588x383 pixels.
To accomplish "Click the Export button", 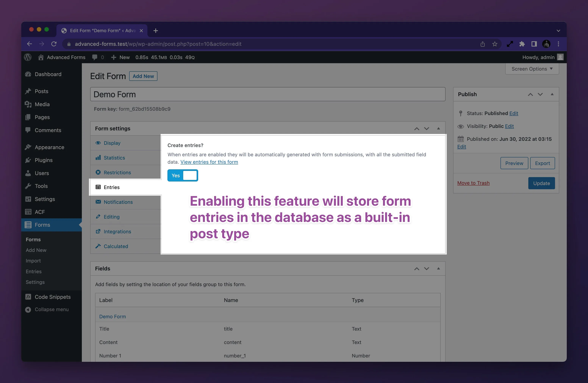I will tap(542, 163).
